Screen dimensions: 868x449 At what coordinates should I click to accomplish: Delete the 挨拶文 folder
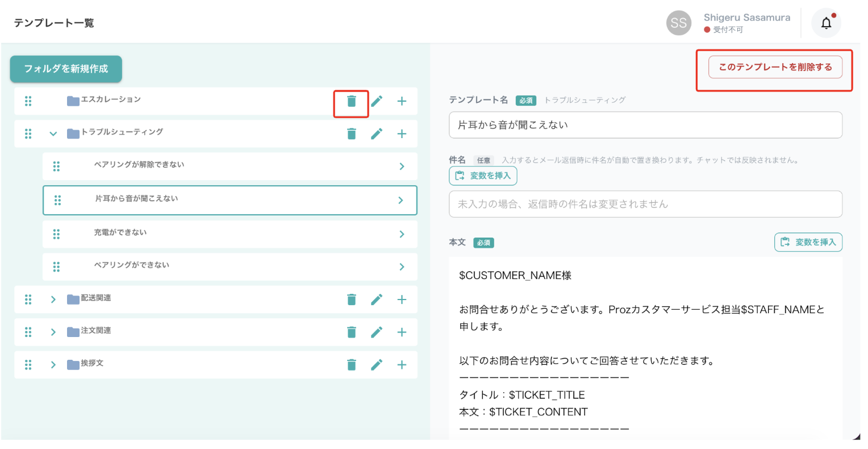(352, 365)
